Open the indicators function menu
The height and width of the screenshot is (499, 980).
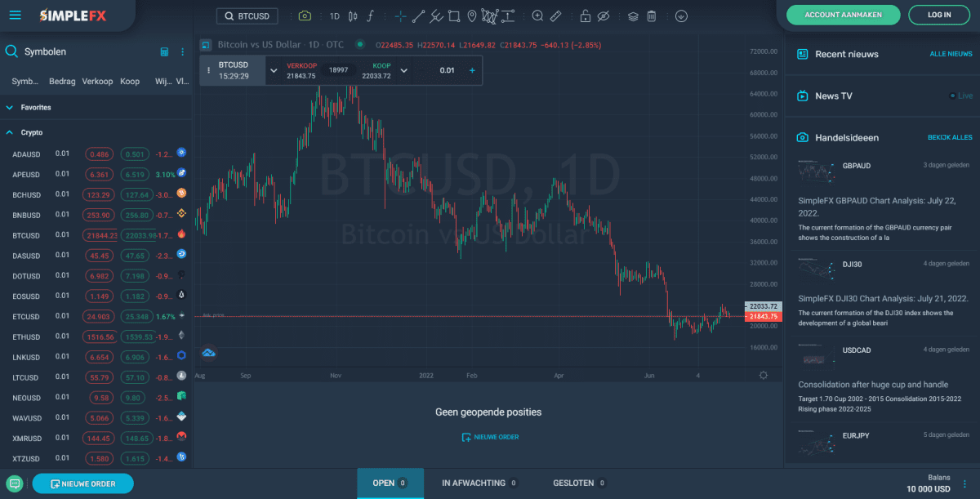[x=371, y=16]
